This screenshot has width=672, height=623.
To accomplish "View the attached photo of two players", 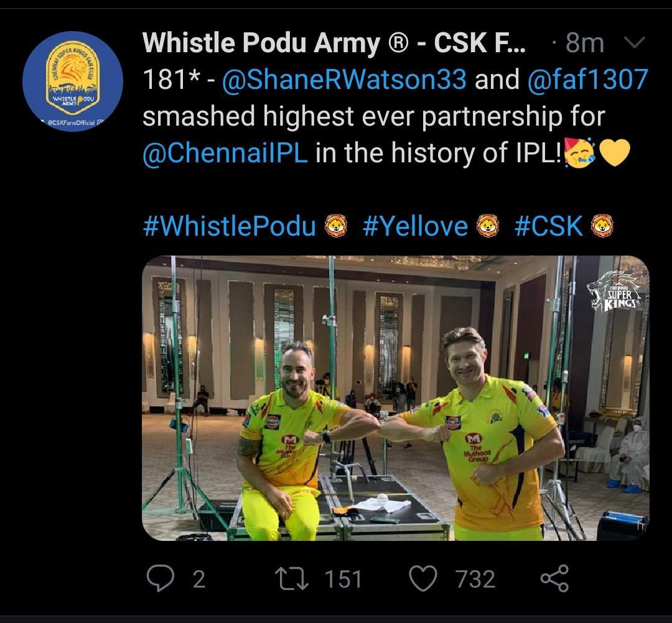I will coord(396,398).
